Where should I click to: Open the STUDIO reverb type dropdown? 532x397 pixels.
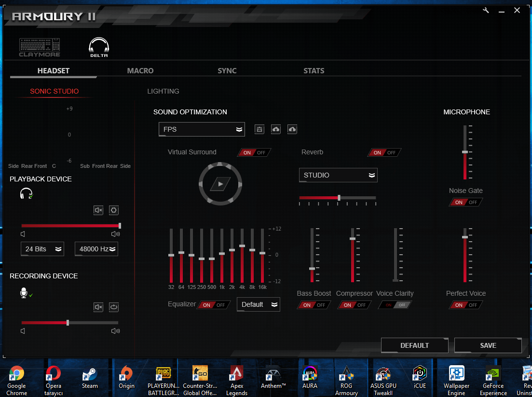(x=338, y=175)
